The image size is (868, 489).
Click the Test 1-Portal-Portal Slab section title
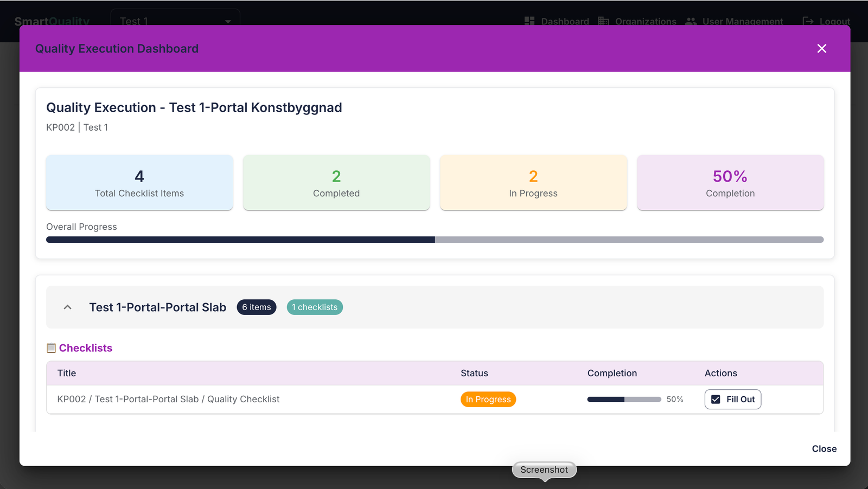coord(158,307)
